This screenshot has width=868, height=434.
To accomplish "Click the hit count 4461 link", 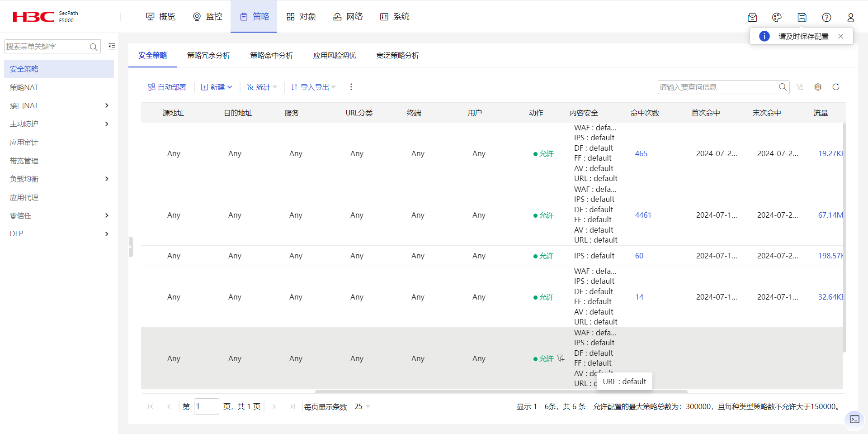I will [643, 215].
